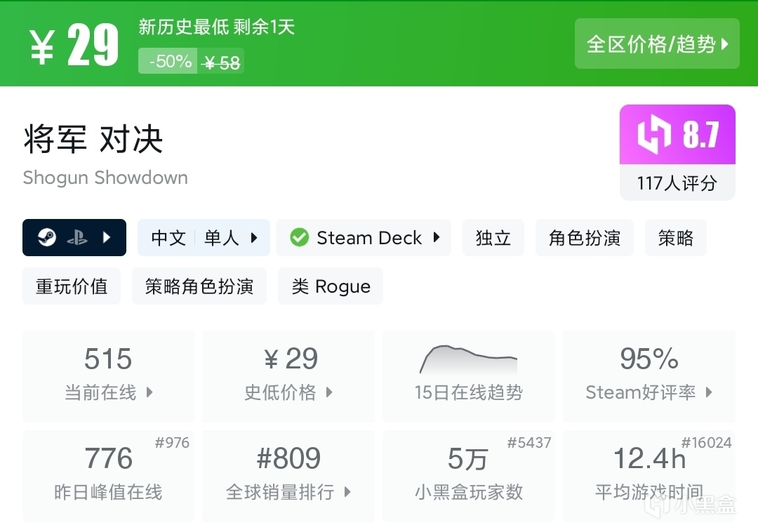Click the Xiaoheihe score logo icon
The width and height of the screenshot is (758, 532).
click(x=654, y=135)
